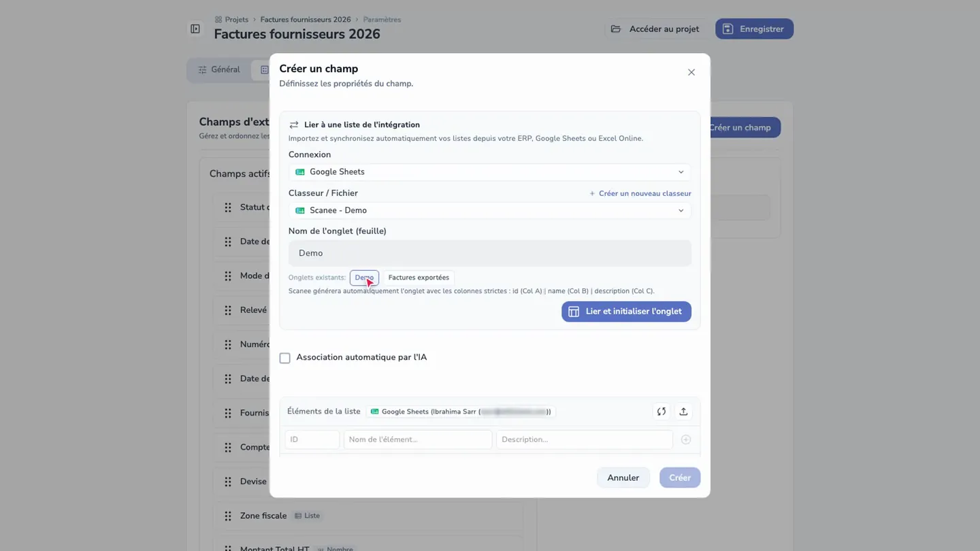Click the Mode row drag handle
The width and height of the screenshot is (980, 551).
tap(228, 276)
